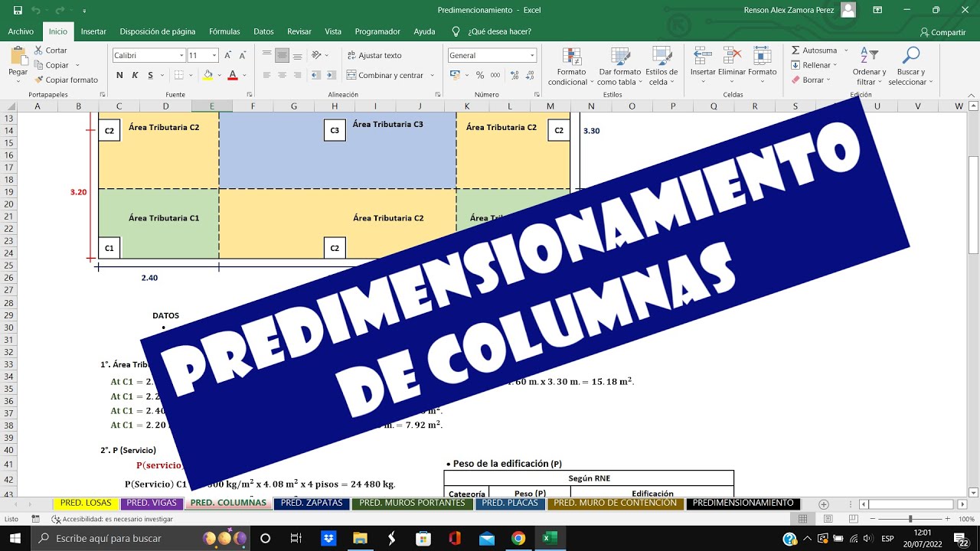
Task: Decrease font size with smaller A
Action: tap(242, 55)
